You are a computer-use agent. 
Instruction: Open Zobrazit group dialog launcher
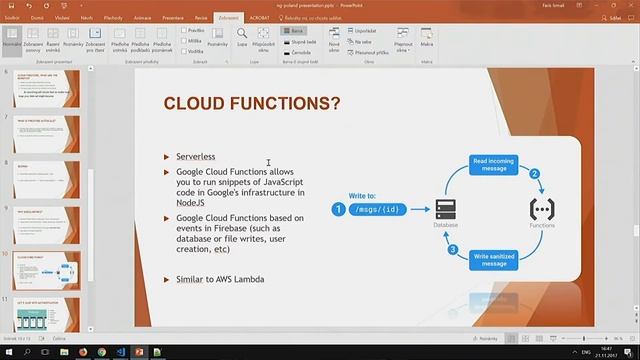(x=227, y=62)
